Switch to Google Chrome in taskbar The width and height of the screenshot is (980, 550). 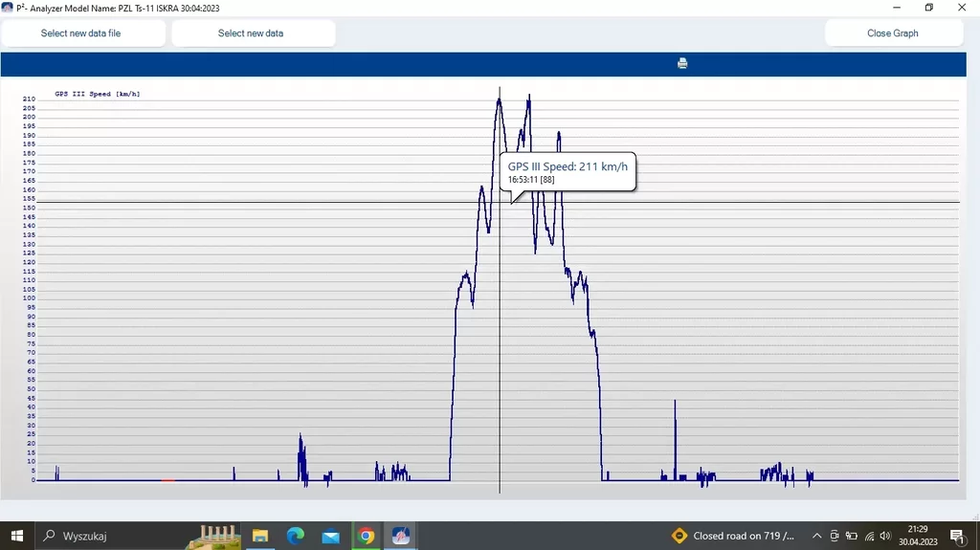pos(366,536)
